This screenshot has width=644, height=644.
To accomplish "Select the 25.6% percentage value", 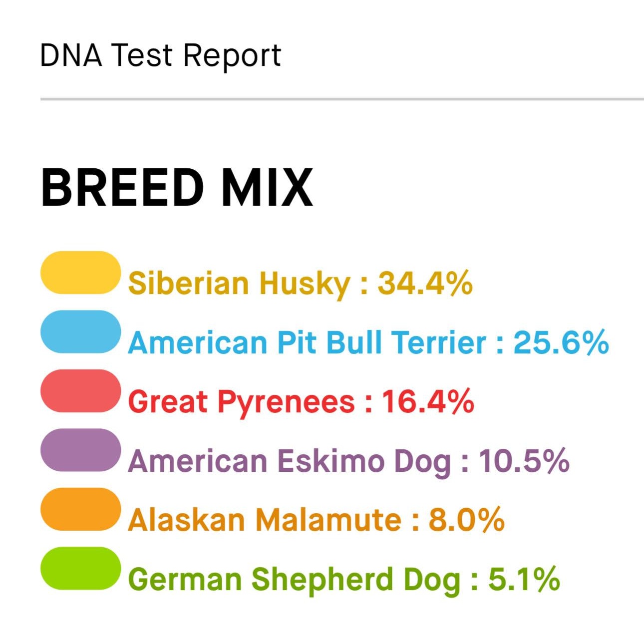I will tap(561, 343).
